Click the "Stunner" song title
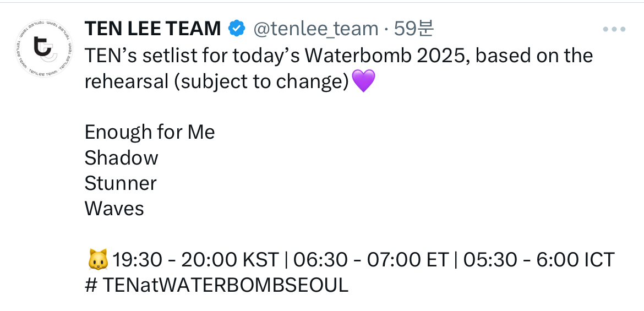 [121, 183]
